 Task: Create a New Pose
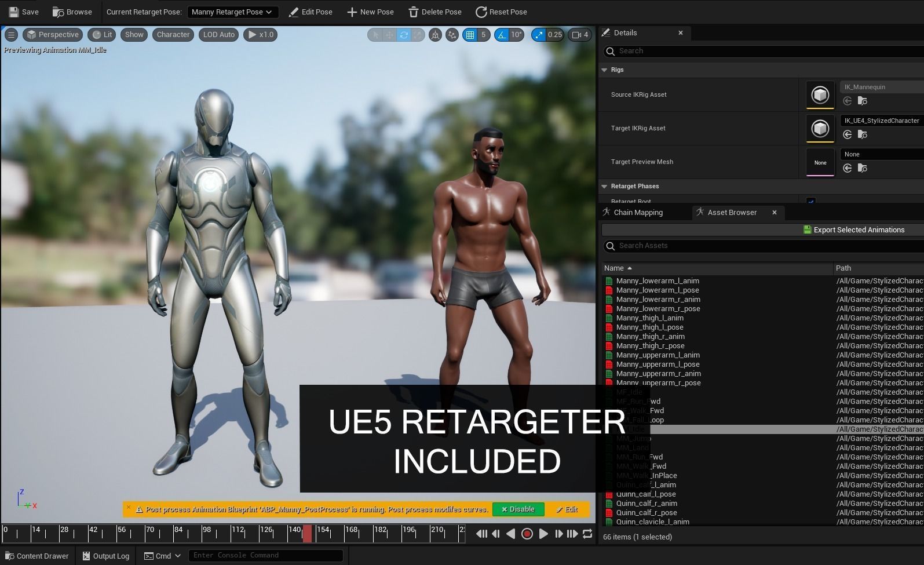[x=370, y=12]
